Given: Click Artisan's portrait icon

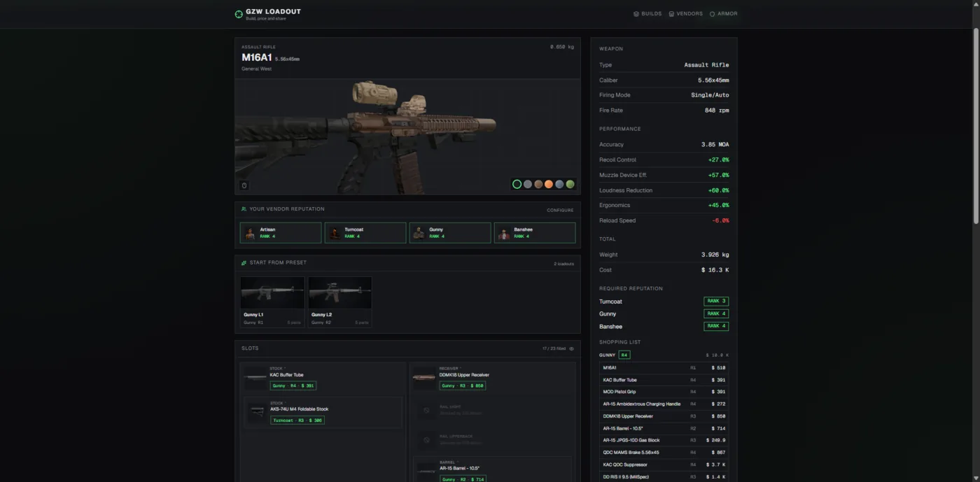Looking at the screenshot, I should (251, 233).
